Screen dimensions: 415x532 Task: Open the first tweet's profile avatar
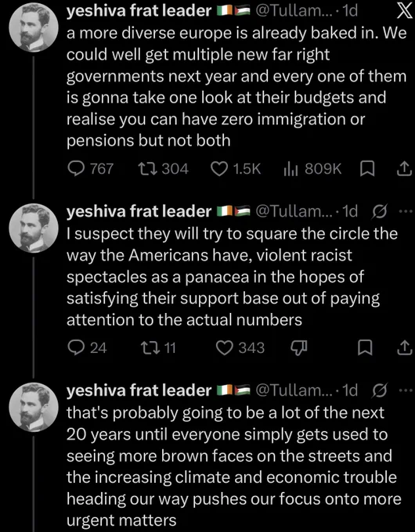(34, 27)
